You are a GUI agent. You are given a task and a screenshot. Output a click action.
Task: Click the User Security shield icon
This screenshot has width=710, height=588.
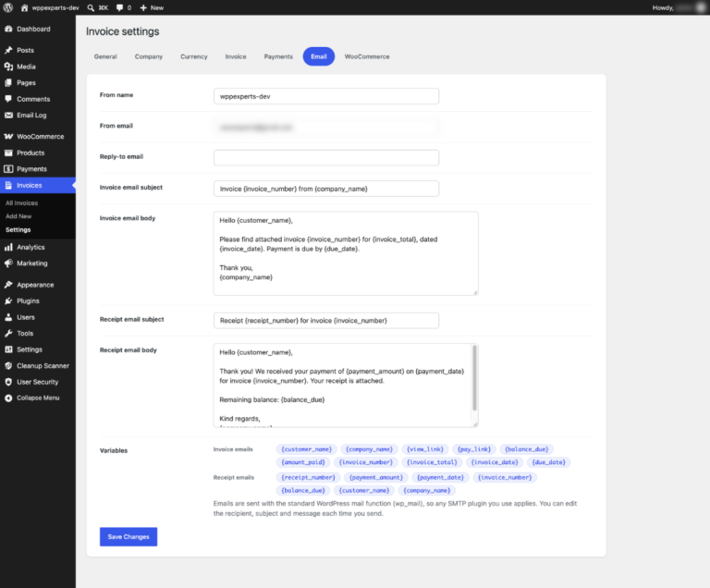coord(8,382)
